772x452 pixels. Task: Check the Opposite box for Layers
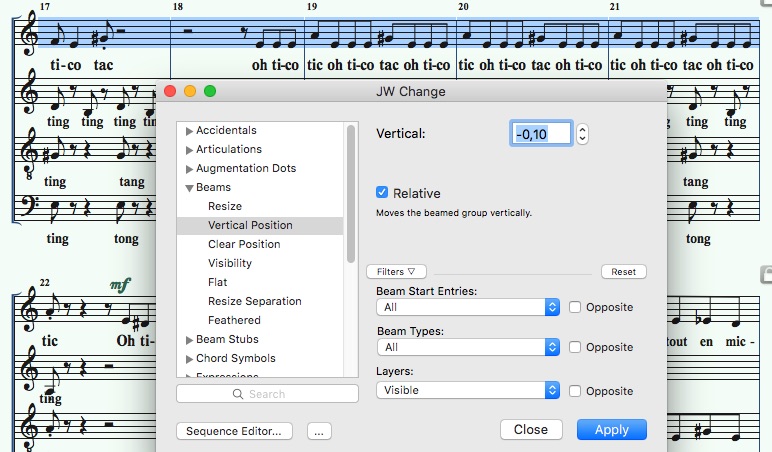[575, 391]
